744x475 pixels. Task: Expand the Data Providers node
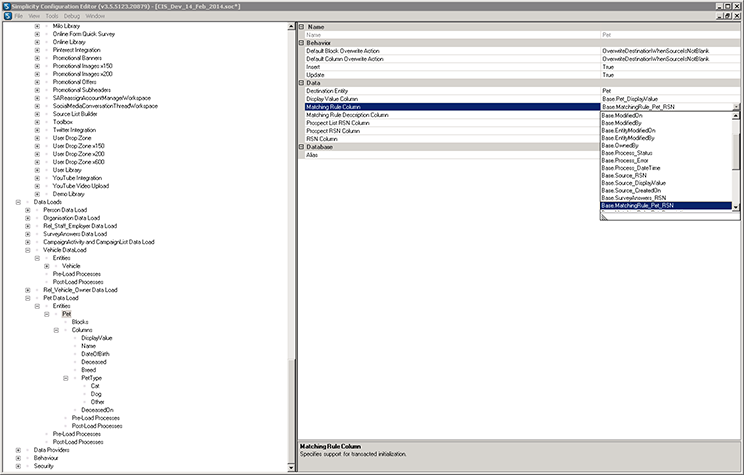pyautogui.click(x=18, y=450)
